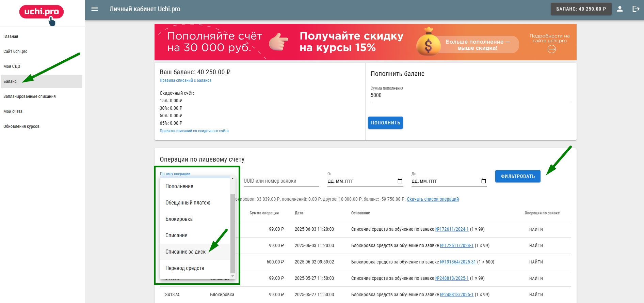Screen dimensions: 644x303
Task: Select Баланс in the sidebar
Action: click(41, 81)
